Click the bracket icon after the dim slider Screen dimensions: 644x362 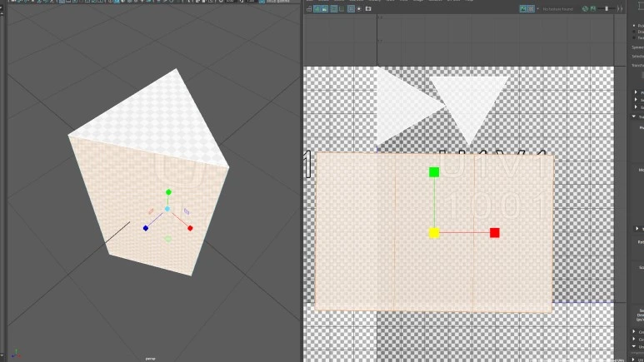tap(620, 9)
